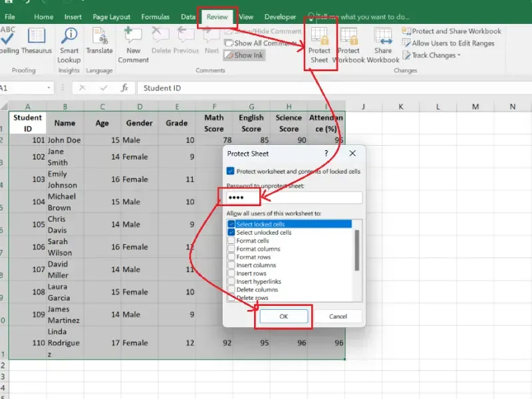Click the password to unprotect sheet field
The height and width of the screenshot is (399, 532).
point(313,198)
